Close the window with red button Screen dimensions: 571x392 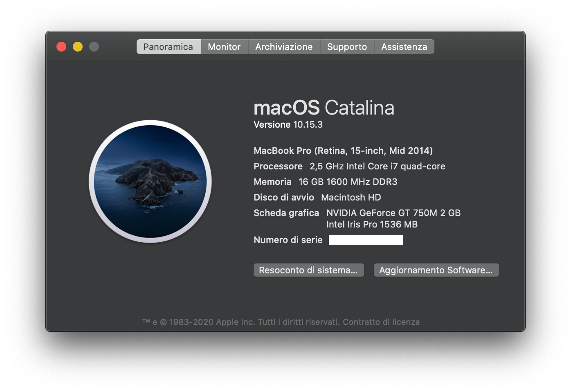61,47
